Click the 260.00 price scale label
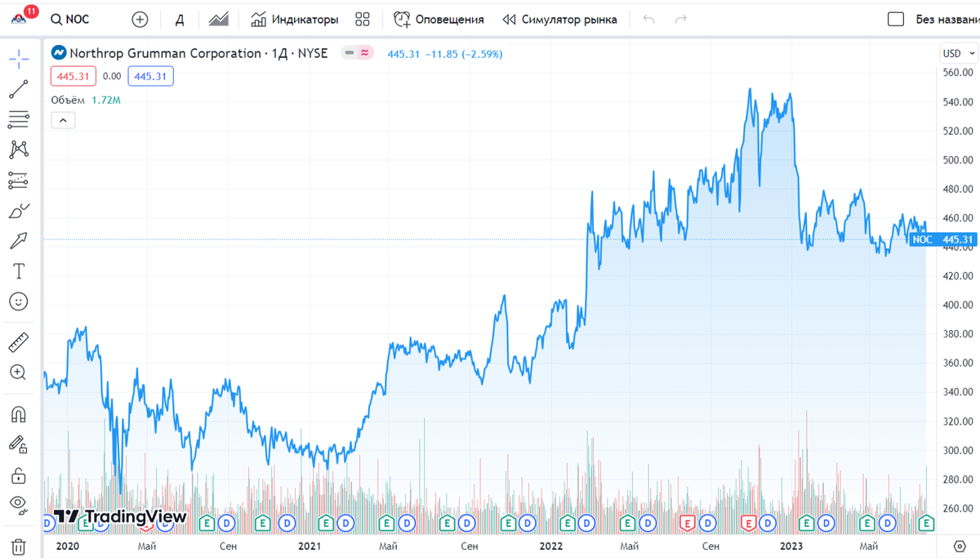 pos(957,509)
